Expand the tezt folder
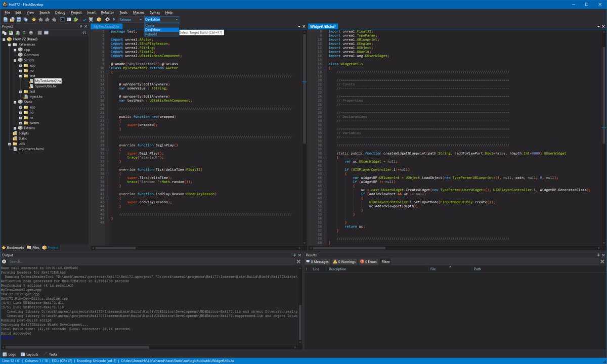 tap(20, 91)
